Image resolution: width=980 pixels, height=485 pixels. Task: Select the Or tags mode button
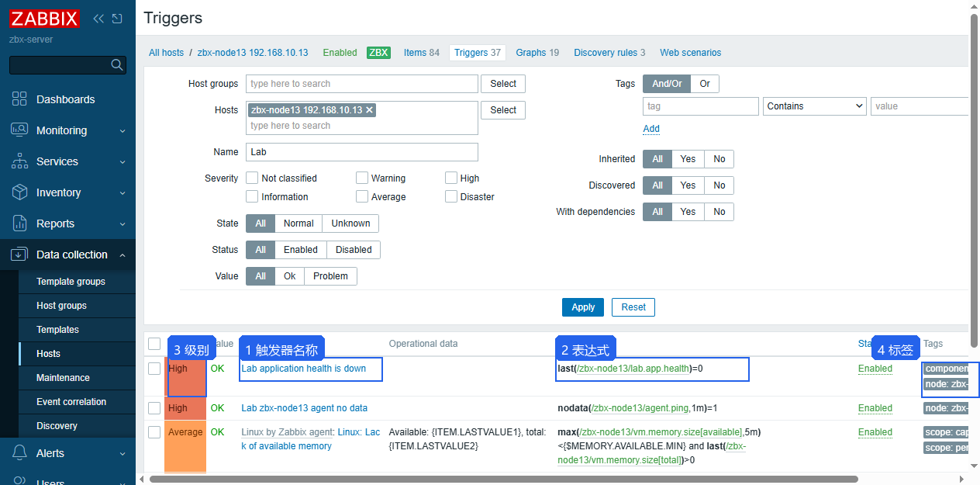(705, 84)
